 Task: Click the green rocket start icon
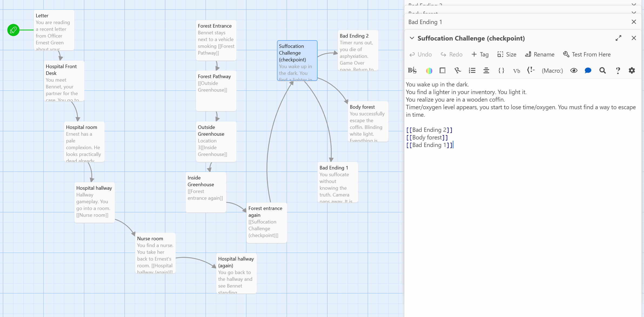click(x=13, y=30)
